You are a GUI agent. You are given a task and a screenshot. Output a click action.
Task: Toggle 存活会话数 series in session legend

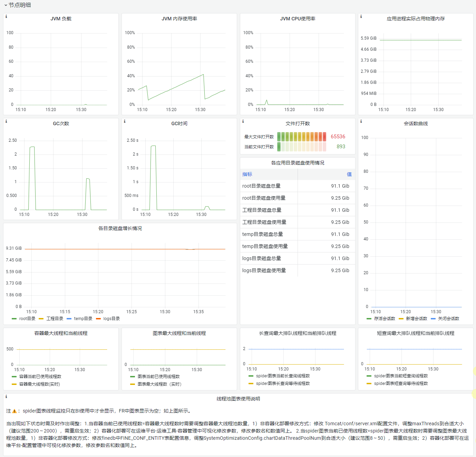coord(385,319)
